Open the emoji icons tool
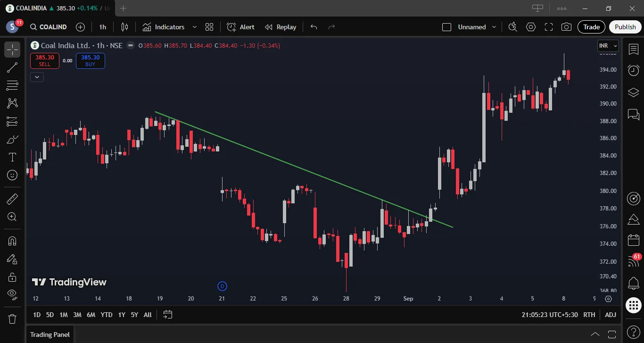The height and width of the screenshot is (343, 644). [x=12, y=175]
